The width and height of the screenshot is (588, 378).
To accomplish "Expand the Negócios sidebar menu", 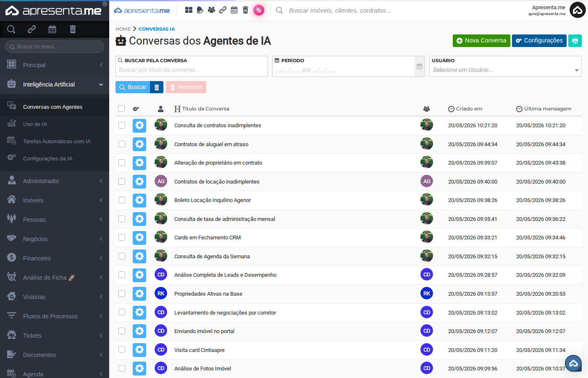I will (x=55, y=239).
